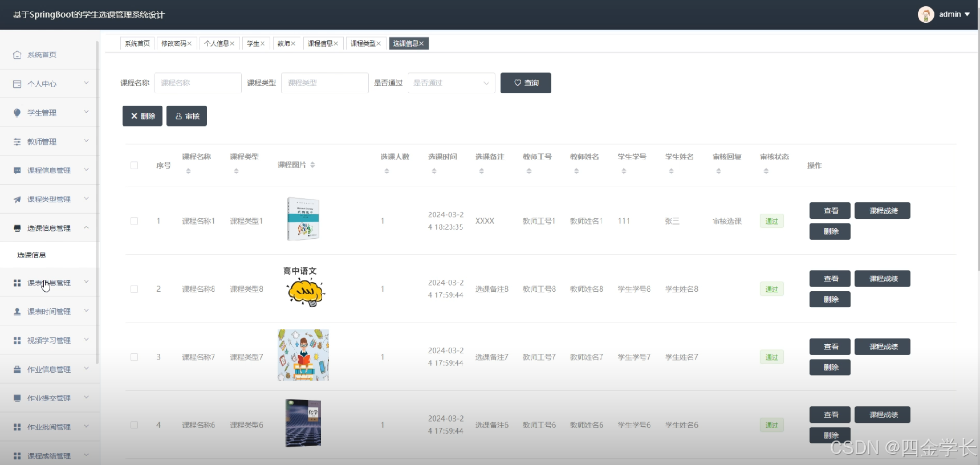Click the admin avatar picture
980x465 pixels.
click(x=926, y=14)
